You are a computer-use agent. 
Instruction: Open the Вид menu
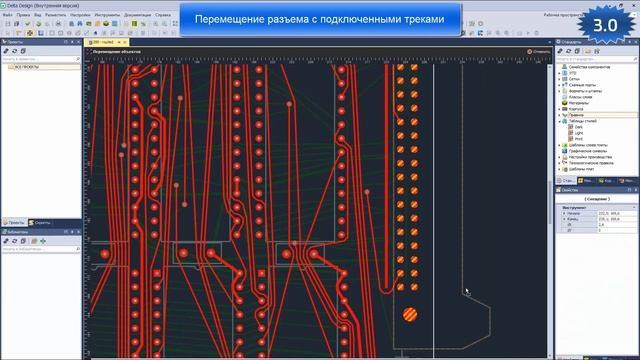tap(38, 15)
